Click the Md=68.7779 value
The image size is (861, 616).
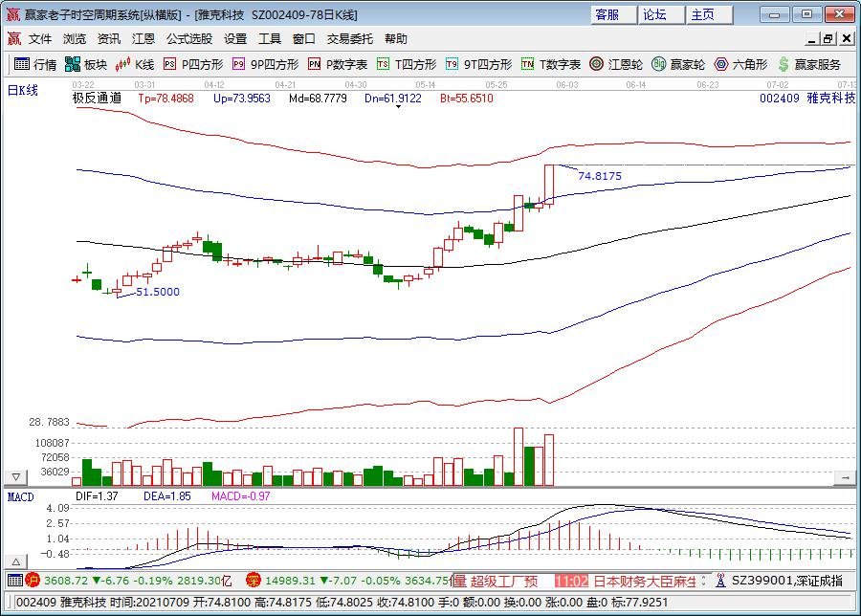tap(318, 99)
